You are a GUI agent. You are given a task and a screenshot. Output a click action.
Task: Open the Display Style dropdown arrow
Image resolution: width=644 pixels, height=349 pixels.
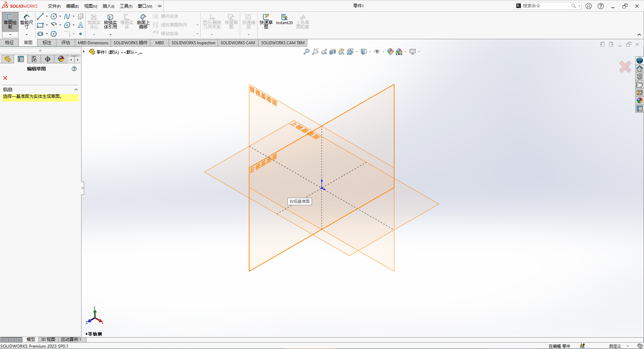coord(369,52)
